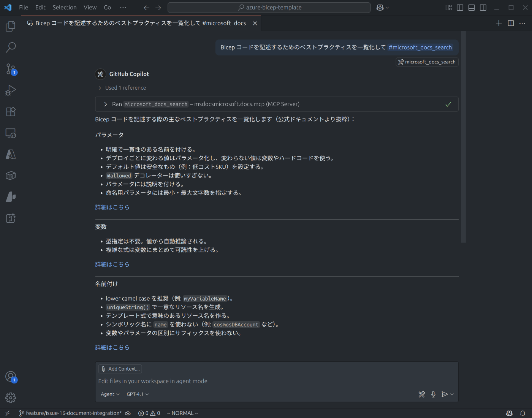Click Add Context button
Image resolution: width=532 pixels, height=418 pixels.
[x=120, y=369]
